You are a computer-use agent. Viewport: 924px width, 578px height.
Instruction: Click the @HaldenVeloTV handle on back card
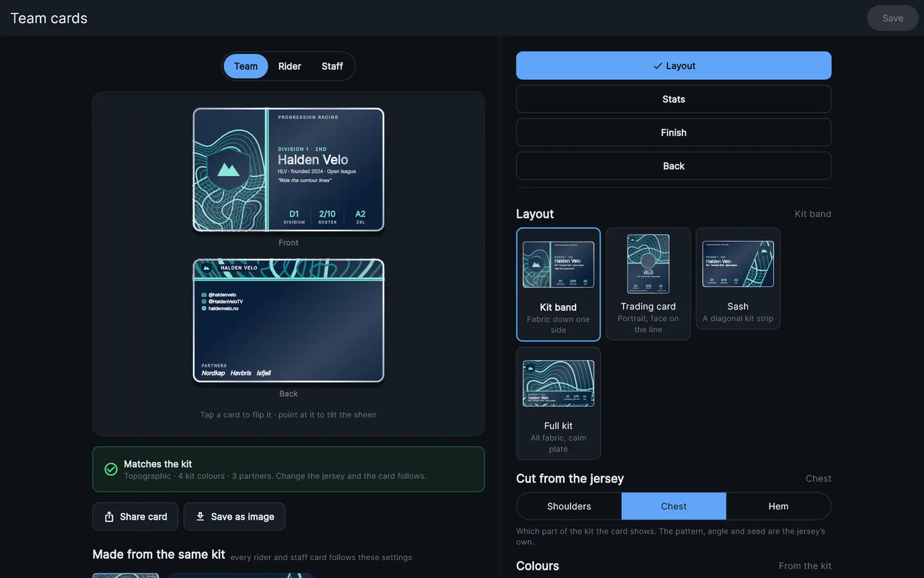[225, 301]
